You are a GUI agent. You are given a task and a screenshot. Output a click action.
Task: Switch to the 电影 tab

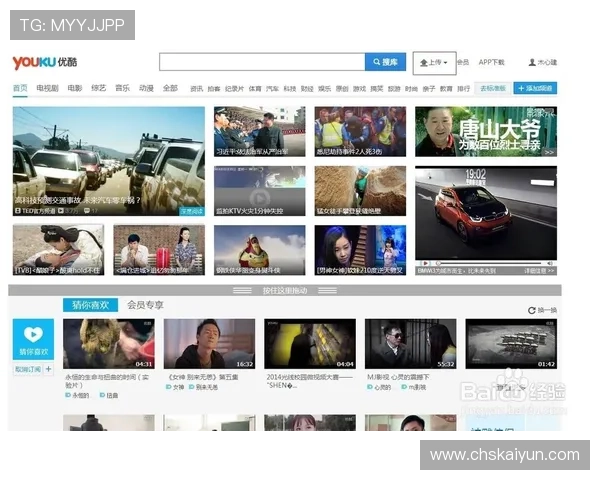click(75, 88)
